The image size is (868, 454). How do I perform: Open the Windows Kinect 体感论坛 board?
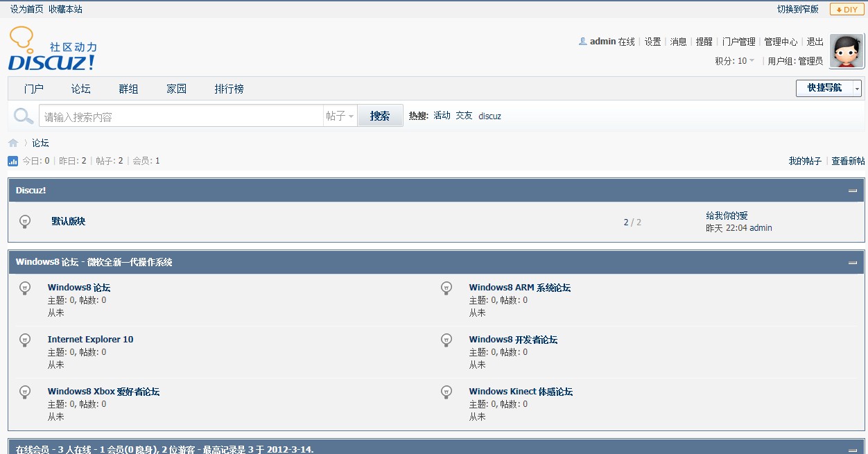click(x=521, y=392)
